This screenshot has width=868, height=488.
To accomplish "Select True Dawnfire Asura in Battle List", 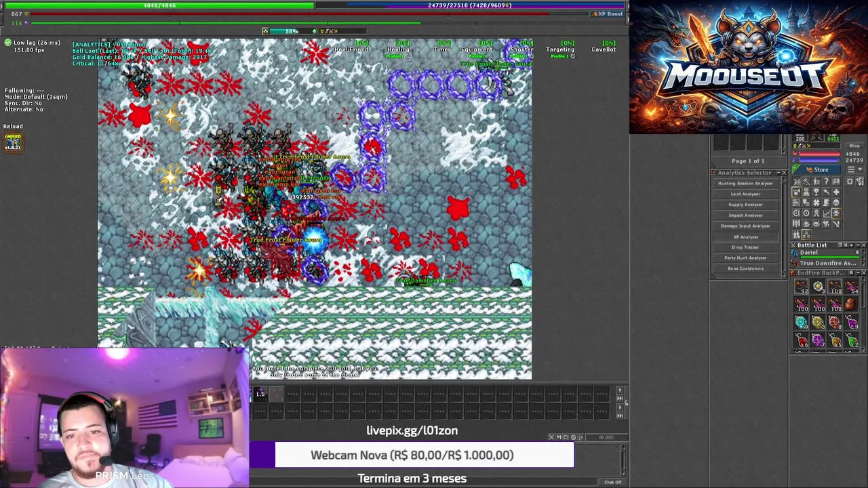I will click(826, 263).
